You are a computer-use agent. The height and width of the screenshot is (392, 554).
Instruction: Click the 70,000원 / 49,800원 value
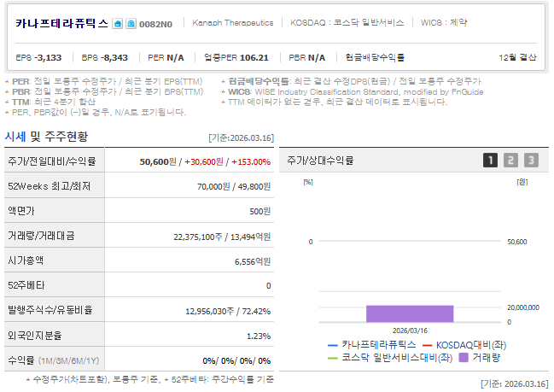tap(234, 186)
